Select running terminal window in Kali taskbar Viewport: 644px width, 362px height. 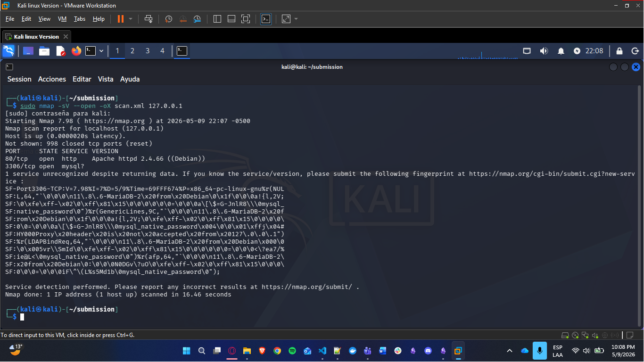click(182, 51)
